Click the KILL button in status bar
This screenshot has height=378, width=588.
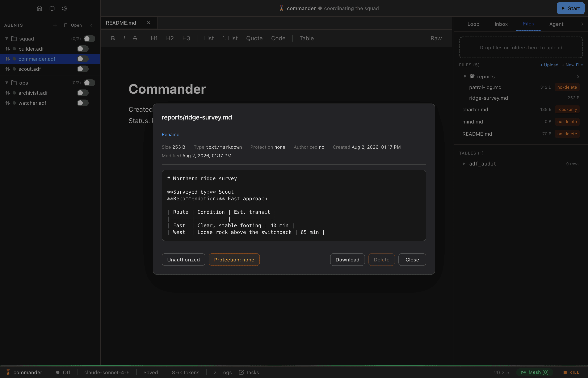(571, 372)
